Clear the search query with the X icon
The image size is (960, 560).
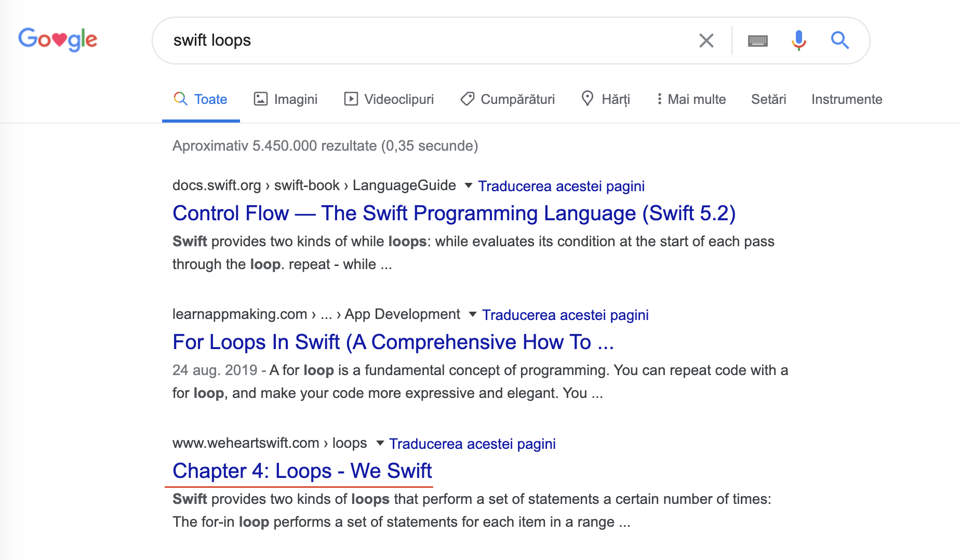[x=706, y=41]
